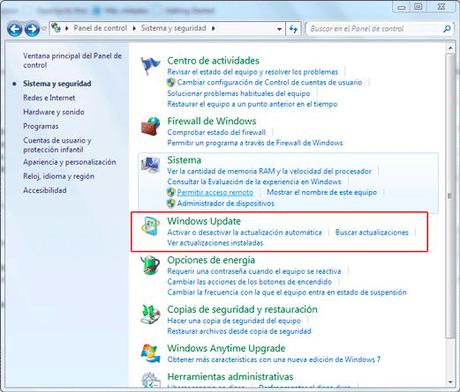This screenshot has height=392, width=460.
Task: Open the address bar history dropdown arrow
Action: pos(279,29)
